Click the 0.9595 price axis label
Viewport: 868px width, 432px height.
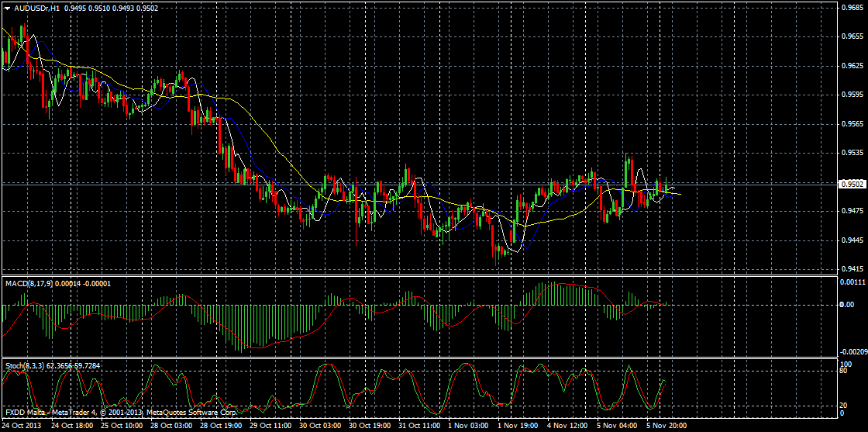(852, 95)
